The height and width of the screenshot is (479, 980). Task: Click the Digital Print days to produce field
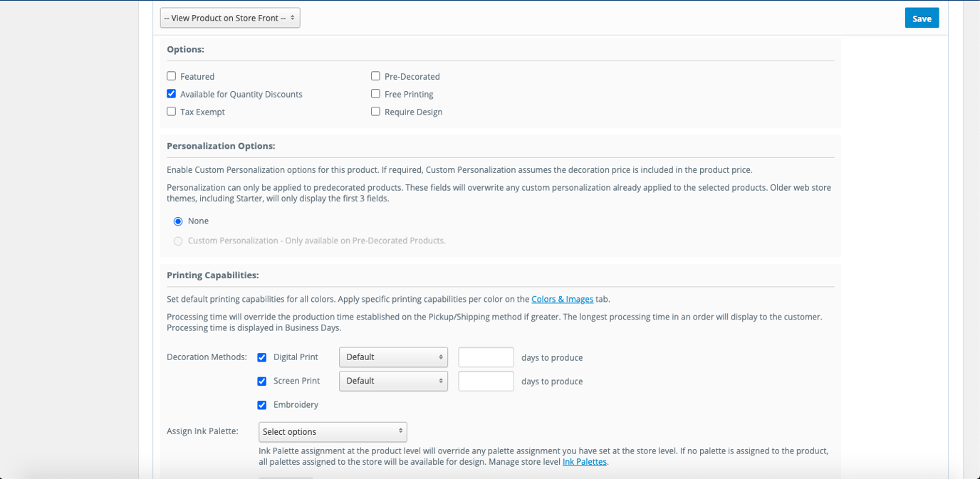tap(486, 357)
